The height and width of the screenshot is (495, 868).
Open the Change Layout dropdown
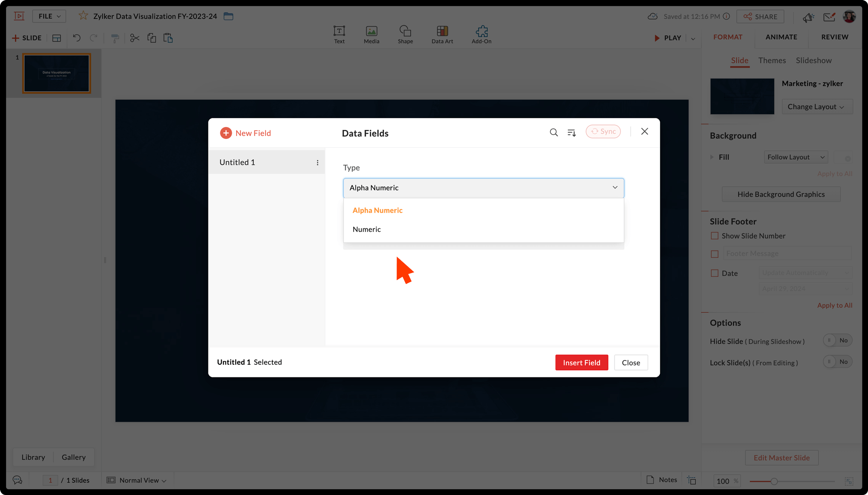[817, 107]
